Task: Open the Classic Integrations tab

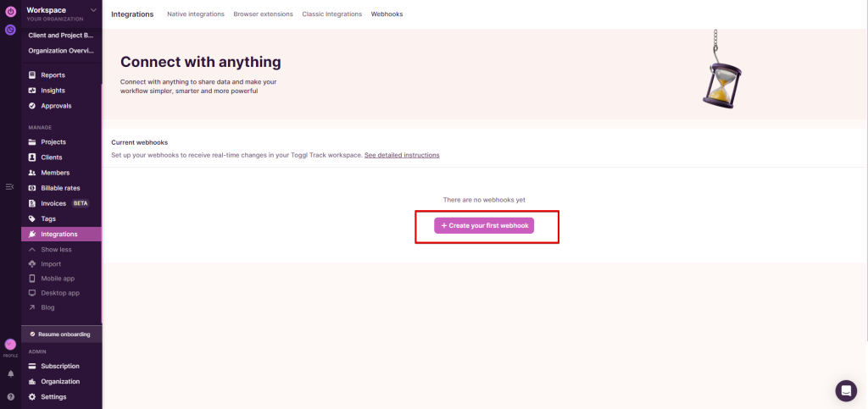Action: pyautogui.click(x=331, y=14)
